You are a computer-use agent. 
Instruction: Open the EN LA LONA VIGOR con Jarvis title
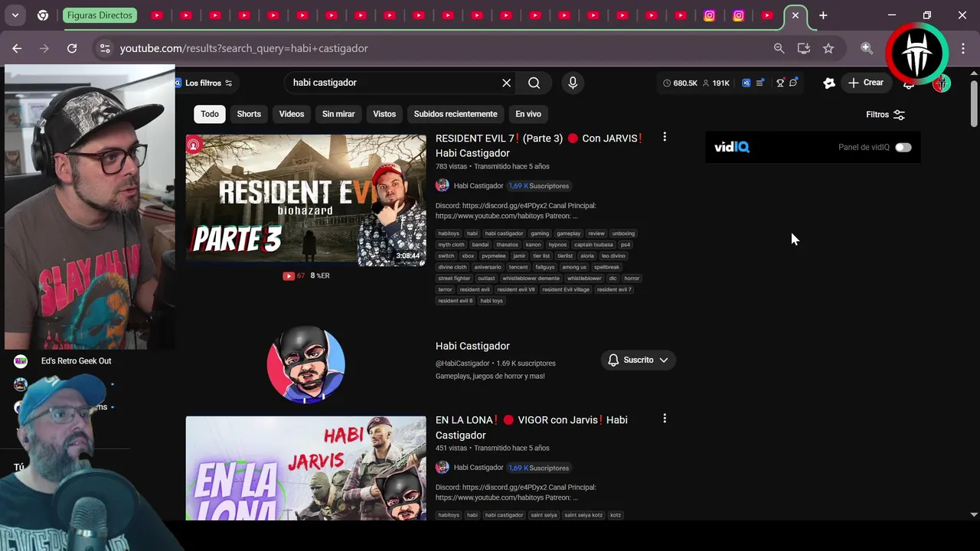point(531,427)
